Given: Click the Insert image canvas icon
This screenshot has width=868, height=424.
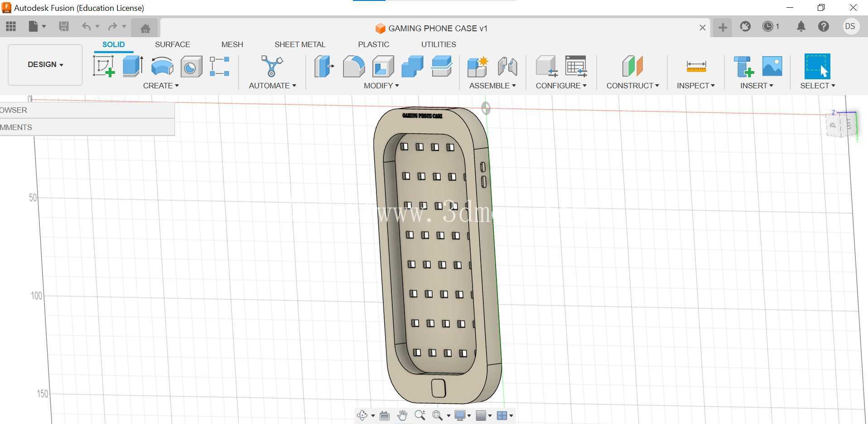Looking at the screenshot, I should (x=772, y=66).
